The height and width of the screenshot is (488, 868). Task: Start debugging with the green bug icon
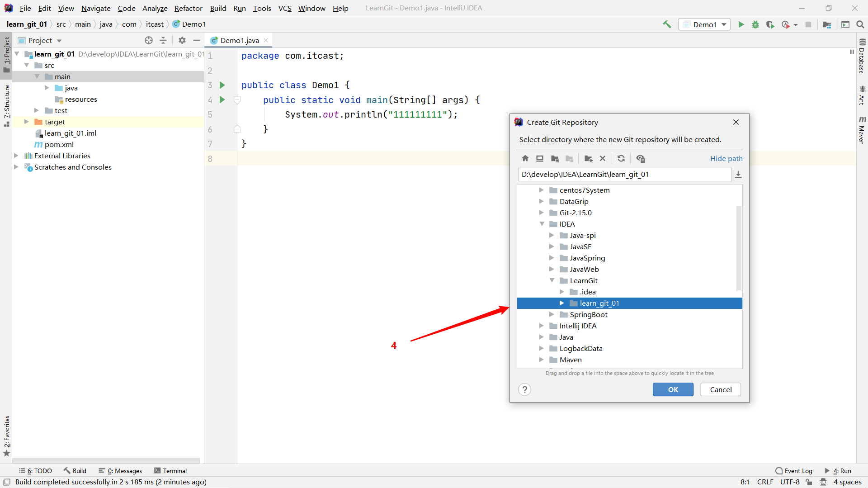(755, 24)
